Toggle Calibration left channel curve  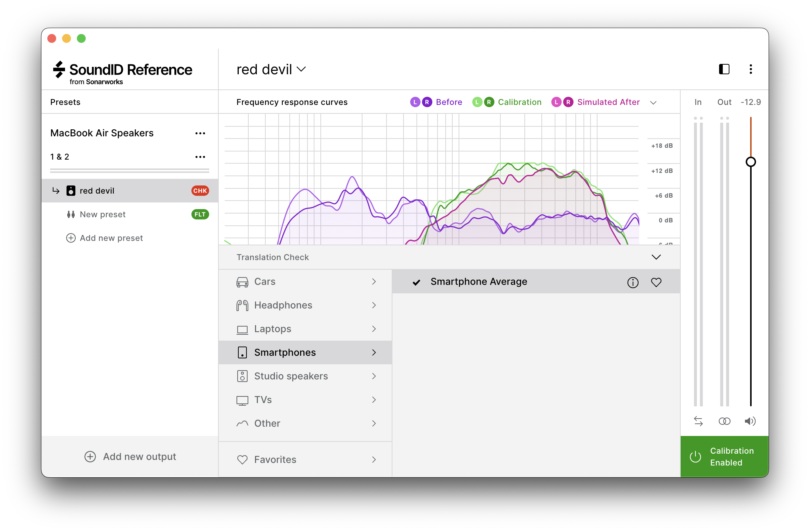(477, 102)
